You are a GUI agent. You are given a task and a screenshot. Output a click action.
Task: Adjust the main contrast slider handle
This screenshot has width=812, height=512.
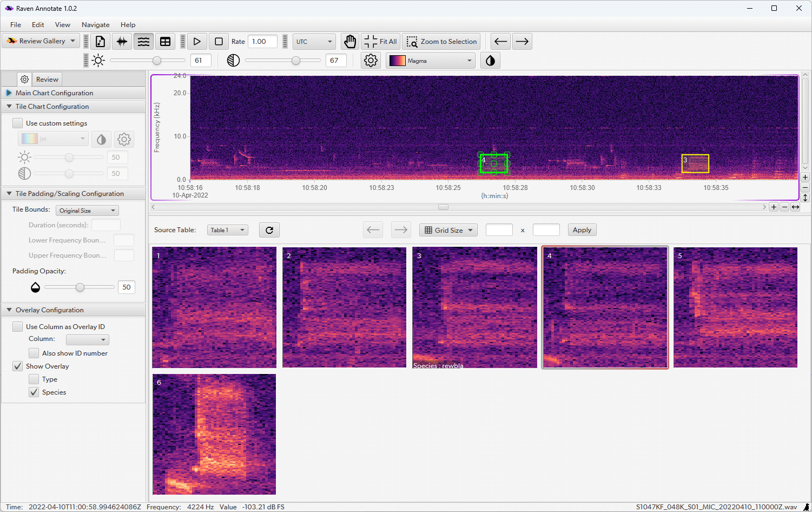(296, 61)
